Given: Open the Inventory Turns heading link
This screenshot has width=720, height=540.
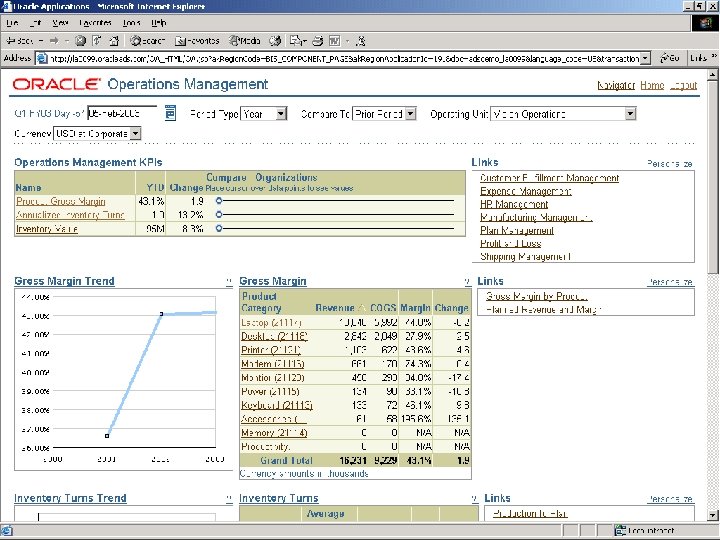Looking at the screenshot, I should click(279, 498).
